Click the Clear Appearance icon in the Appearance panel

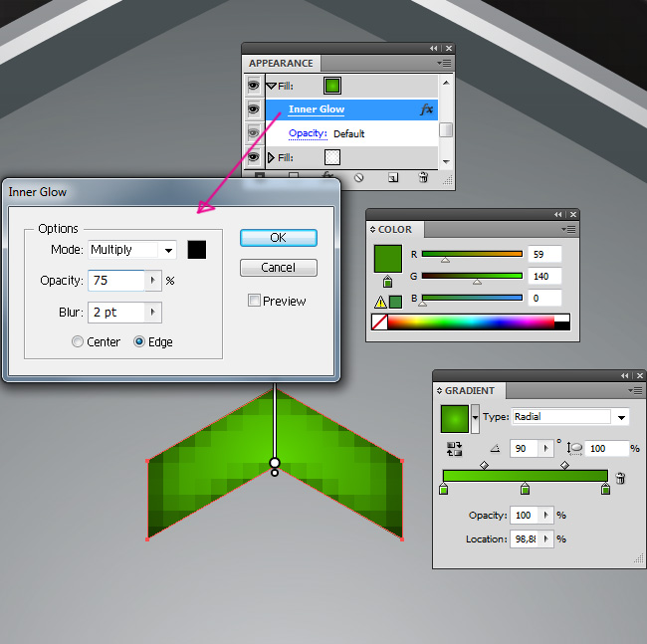click(359, 178)
